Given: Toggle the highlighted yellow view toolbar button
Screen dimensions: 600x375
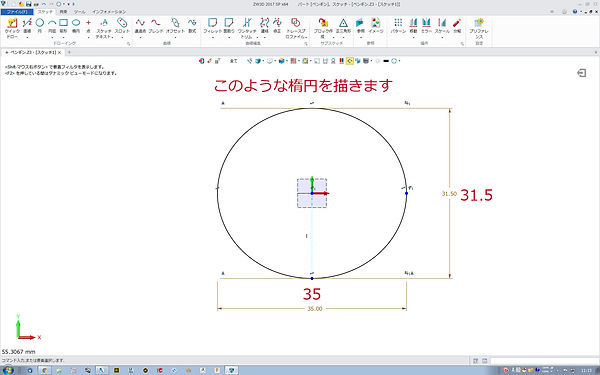Looking at the screenshot, I should [x=349, y=61].
